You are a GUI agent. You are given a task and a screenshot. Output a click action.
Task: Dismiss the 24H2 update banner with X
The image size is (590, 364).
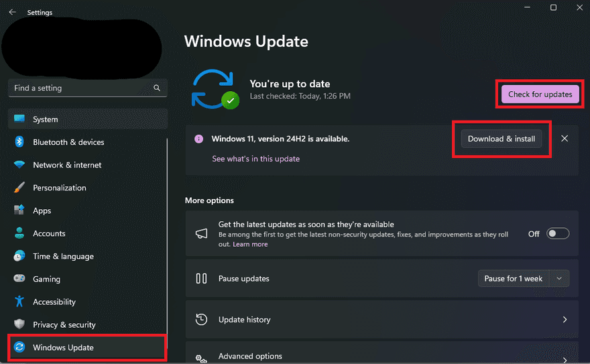pos(565,138)
